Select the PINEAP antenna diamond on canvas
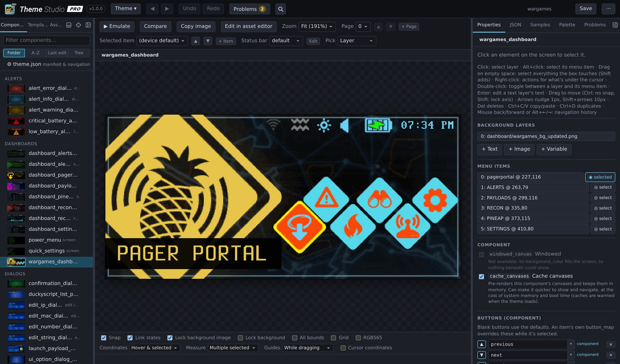 coord(407,226)
